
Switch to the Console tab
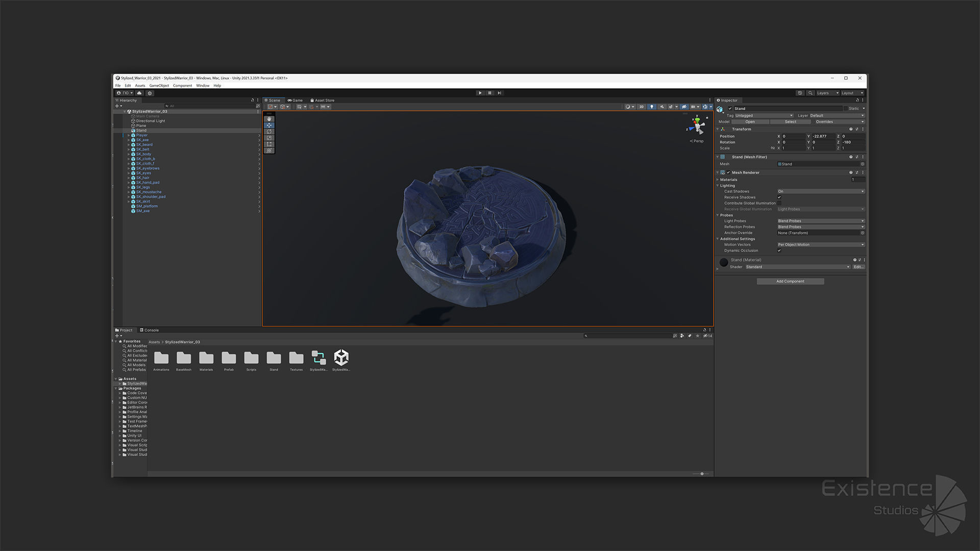pyautogui.click(x=150, y=330)
